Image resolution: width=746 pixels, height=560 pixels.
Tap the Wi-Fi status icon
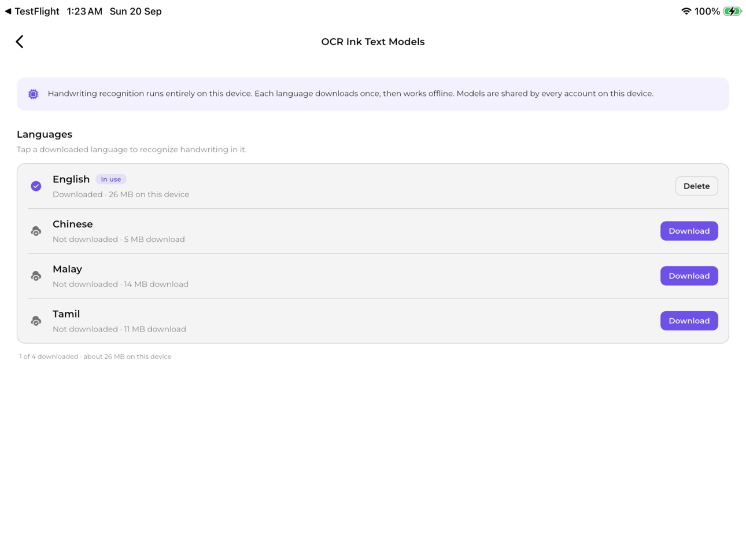click(686, 12)
